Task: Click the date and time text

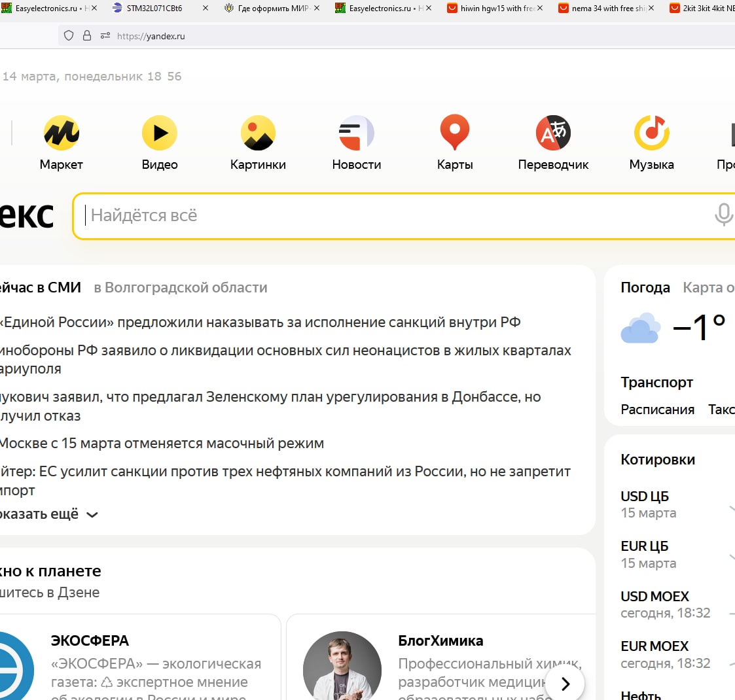Action: coord(92,77)
